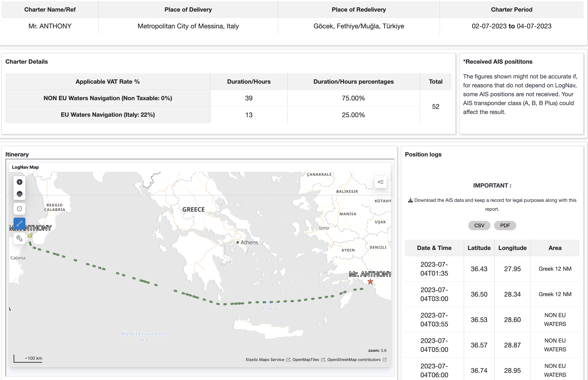The width and height of the screenshot is (588, 380).
Task: Select the Area column header
Action: click(555, 248)
